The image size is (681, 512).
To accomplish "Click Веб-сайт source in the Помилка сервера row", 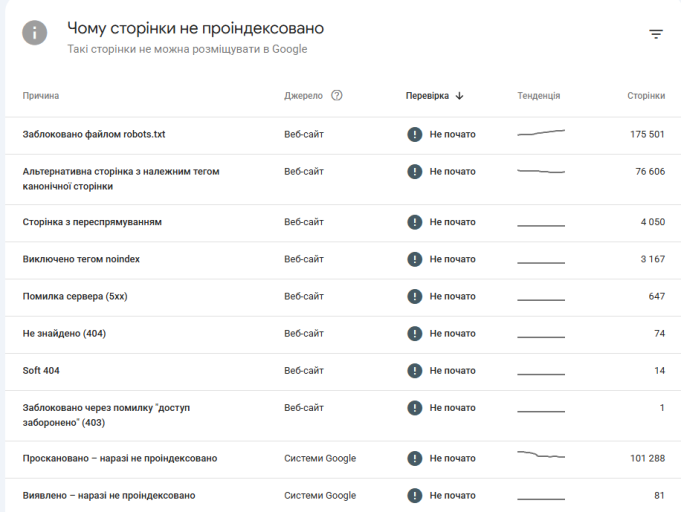I will 304,296.
